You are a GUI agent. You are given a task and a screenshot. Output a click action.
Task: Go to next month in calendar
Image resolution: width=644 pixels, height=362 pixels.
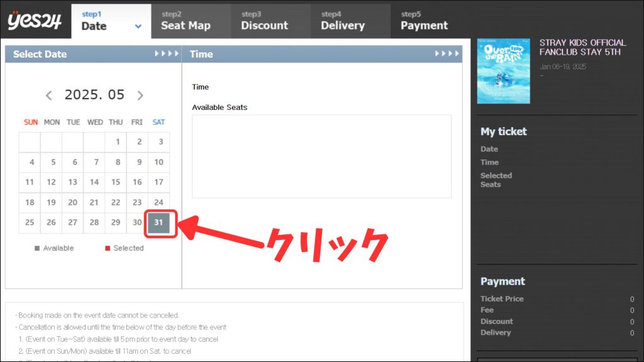click(x=140, y=96)
